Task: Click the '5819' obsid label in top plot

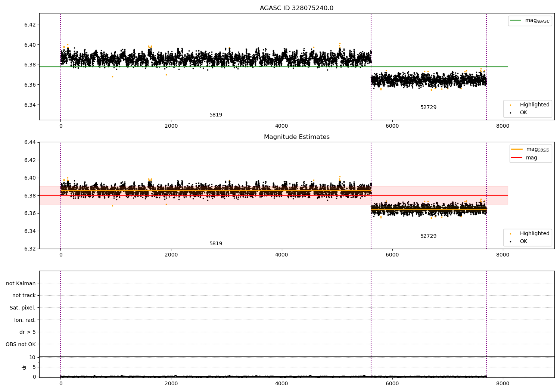Action: pos(216,115)
